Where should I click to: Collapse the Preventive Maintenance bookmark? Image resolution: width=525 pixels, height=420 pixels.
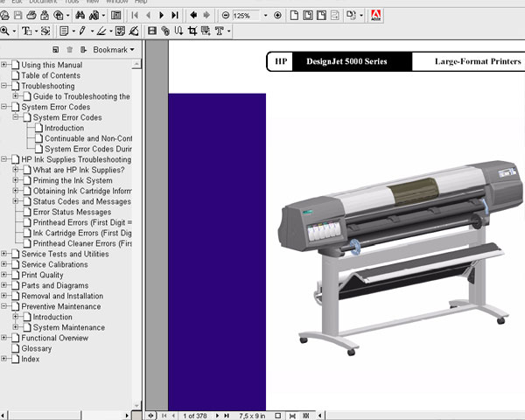click(4, 305)
